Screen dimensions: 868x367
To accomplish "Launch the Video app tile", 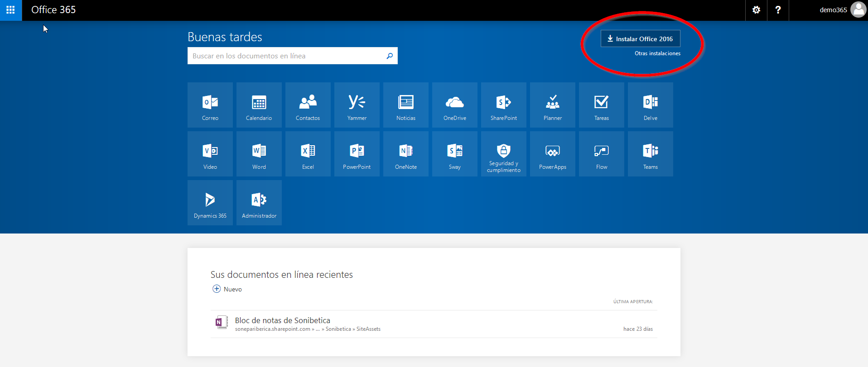I will pyautogui.click(x=210, y=154).
